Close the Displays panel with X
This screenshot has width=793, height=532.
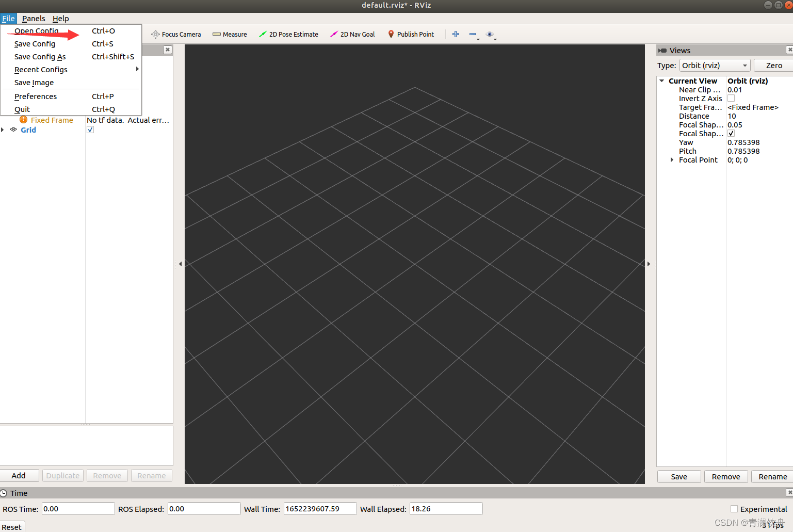coord(168,50)
